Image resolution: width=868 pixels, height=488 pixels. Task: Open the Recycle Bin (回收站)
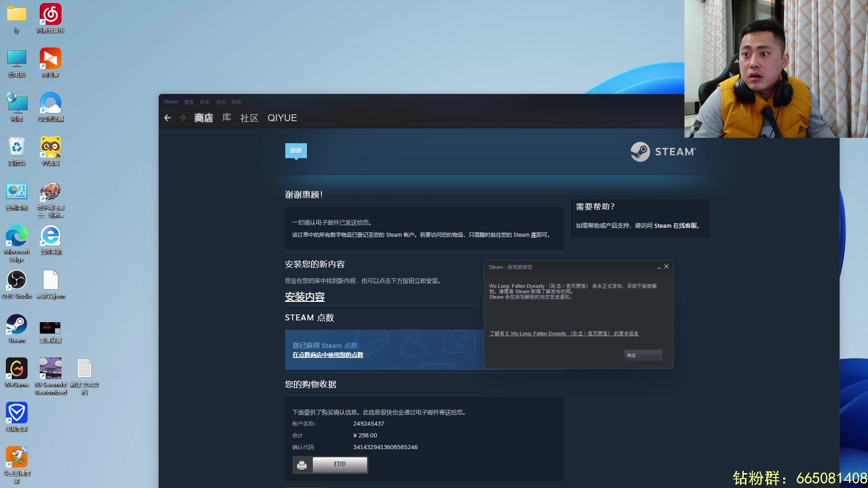(x=17, y=151)
